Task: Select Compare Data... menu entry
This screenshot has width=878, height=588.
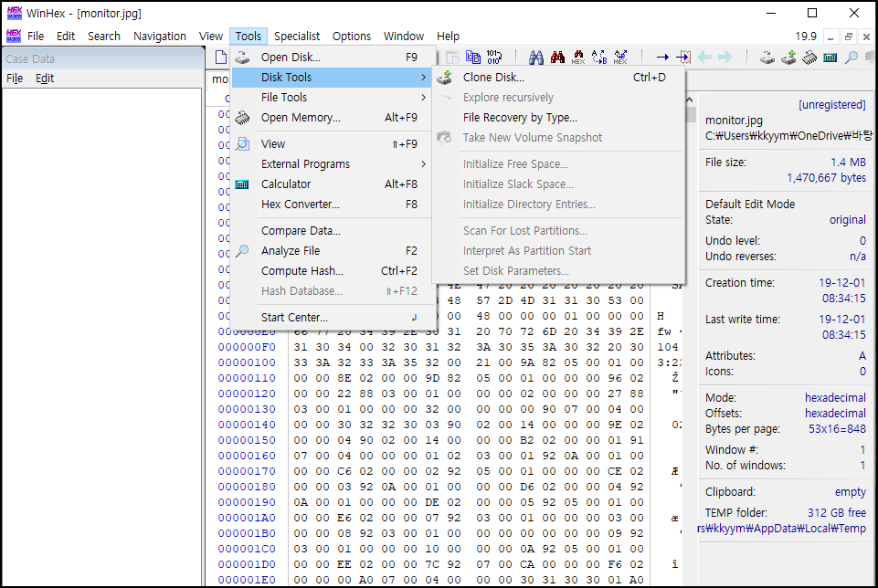Action: point(331,230)
